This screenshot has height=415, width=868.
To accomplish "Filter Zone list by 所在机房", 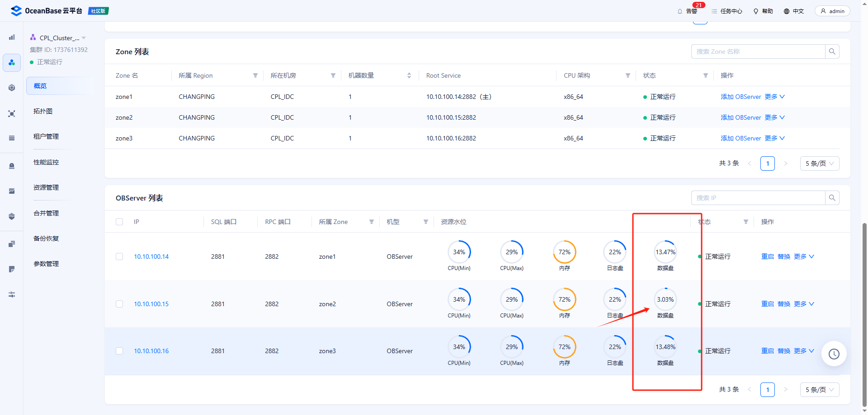I will [x=333, y=75].
